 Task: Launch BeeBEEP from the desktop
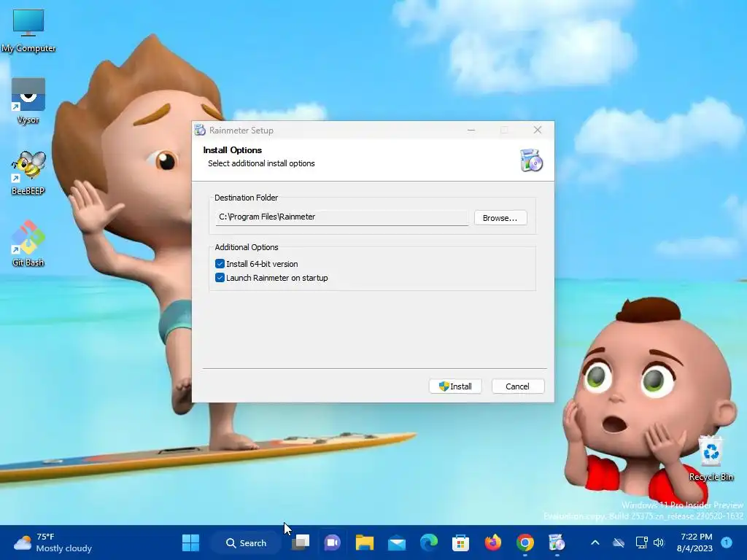click(x=28, y=174)
